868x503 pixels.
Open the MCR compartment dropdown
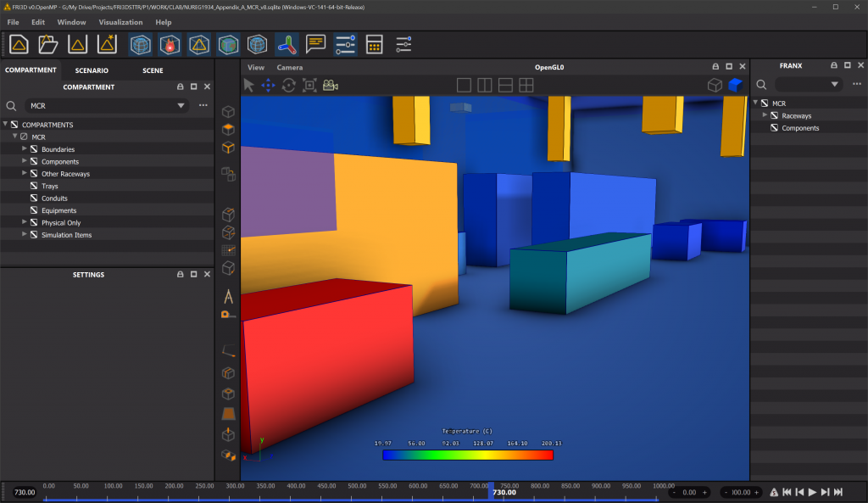click(x=181, y=105)
